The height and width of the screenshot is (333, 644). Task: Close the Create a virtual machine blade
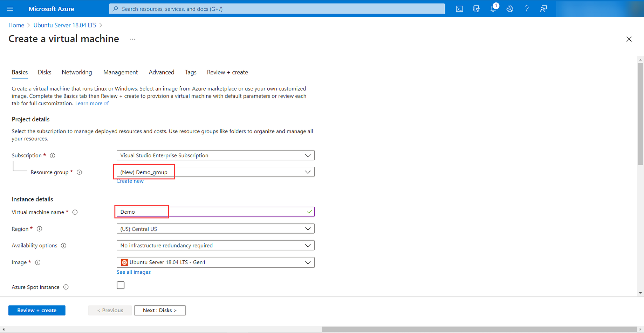tap(629, 39)
